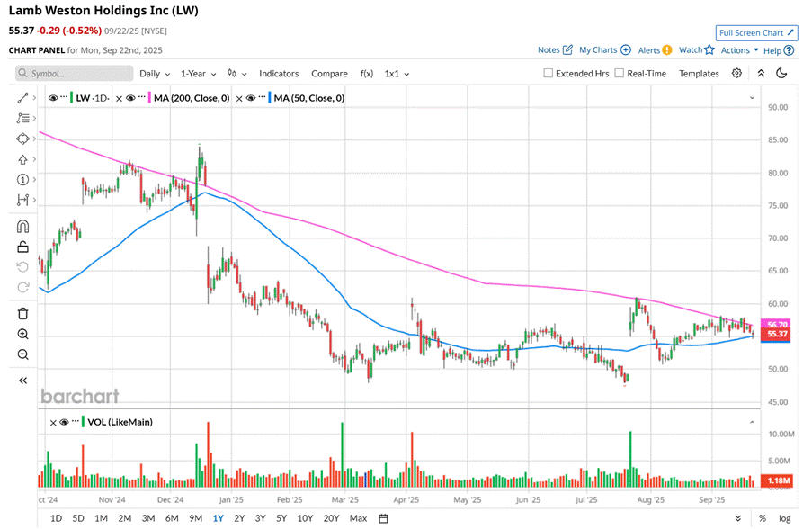812x529 pixels.
Task: Expand the bottom double-chevron options
Action: (738, 518)
